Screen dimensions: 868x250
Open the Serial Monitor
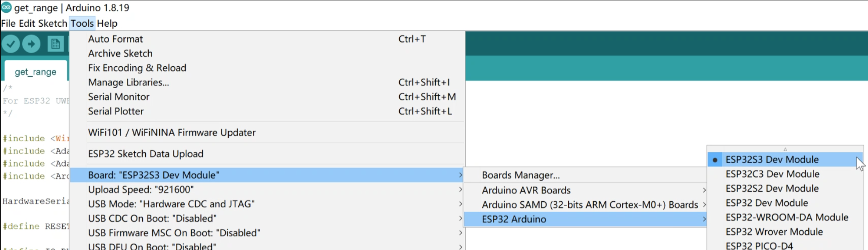(x=267, y=97)
